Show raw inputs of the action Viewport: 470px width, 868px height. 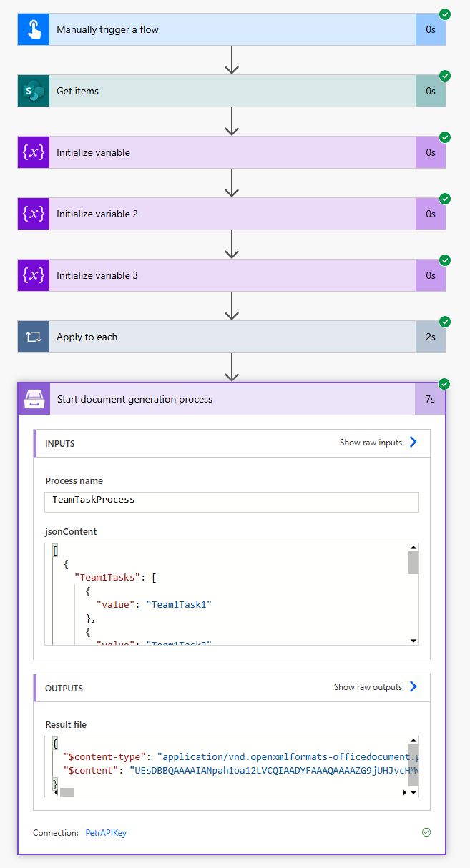tap(378, 443)
